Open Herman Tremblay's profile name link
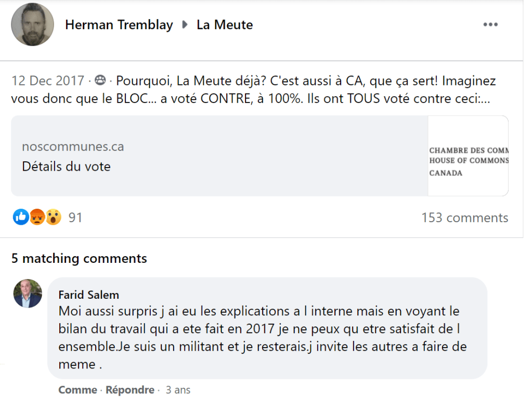Screen dimensions: 532x406 pos(119,24)
